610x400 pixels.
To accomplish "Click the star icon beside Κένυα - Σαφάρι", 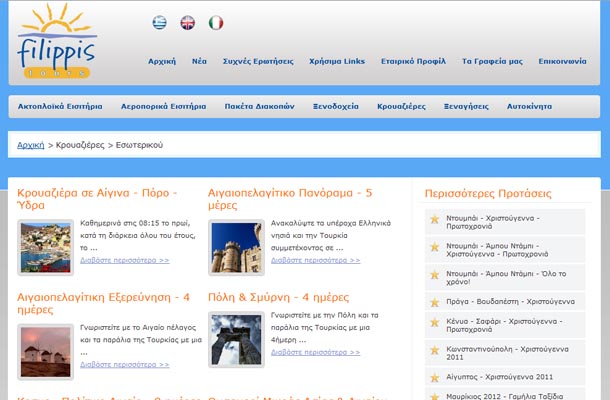I will point(434,327).
